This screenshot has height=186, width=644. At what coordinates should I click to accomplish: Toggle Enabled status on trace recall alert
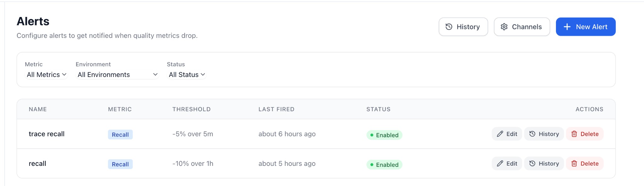[384, 135]
